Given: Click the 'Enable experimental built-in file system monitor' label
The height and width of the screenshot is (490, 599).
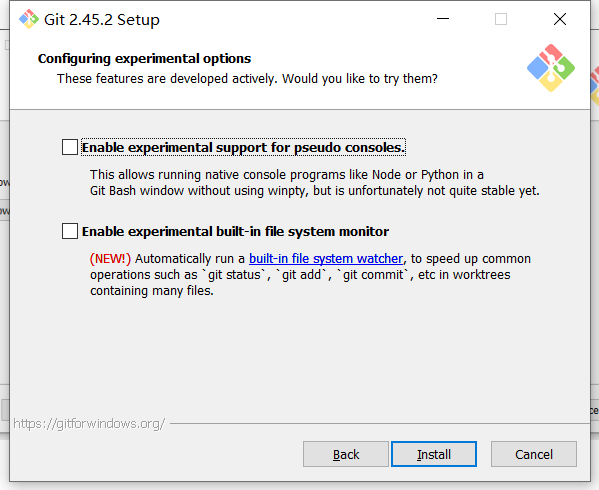Looking at the screenshot, I should click(x=235, y=231).
